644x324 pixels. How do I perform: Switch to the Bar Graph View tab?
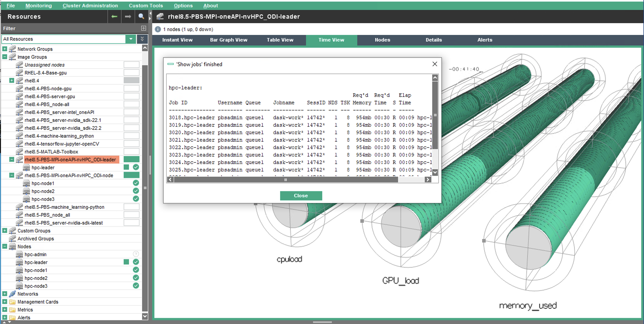(x=229, y=40)
